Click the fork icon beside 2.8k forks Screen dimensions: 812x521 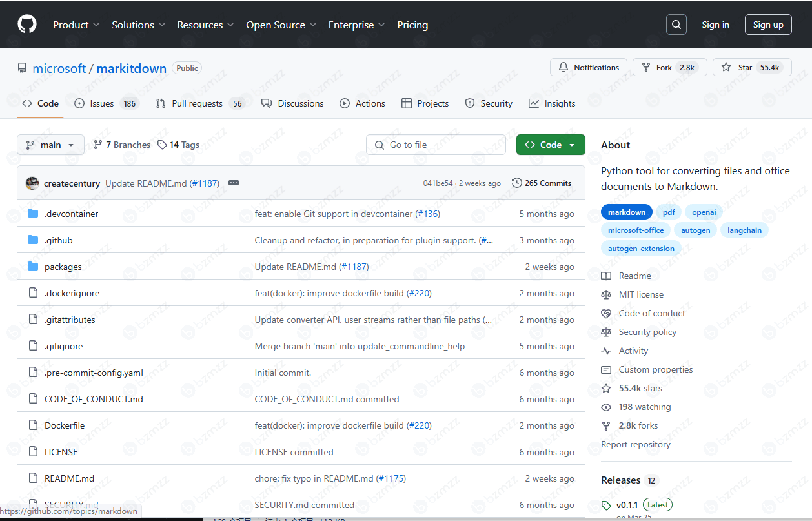[606, 425]
